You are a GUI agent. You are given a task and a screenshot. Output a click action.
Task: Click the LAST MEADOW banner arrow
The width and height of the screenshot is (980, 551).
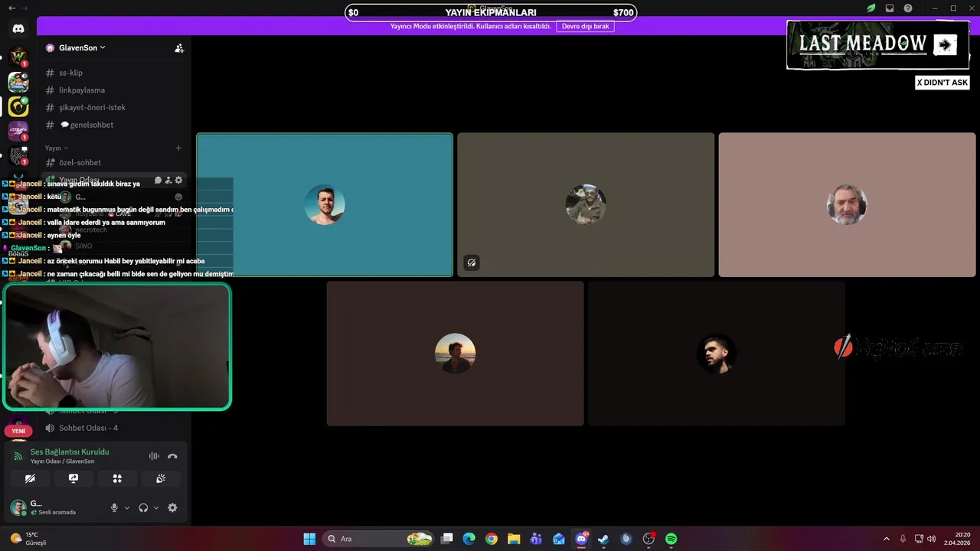point(945,45)
